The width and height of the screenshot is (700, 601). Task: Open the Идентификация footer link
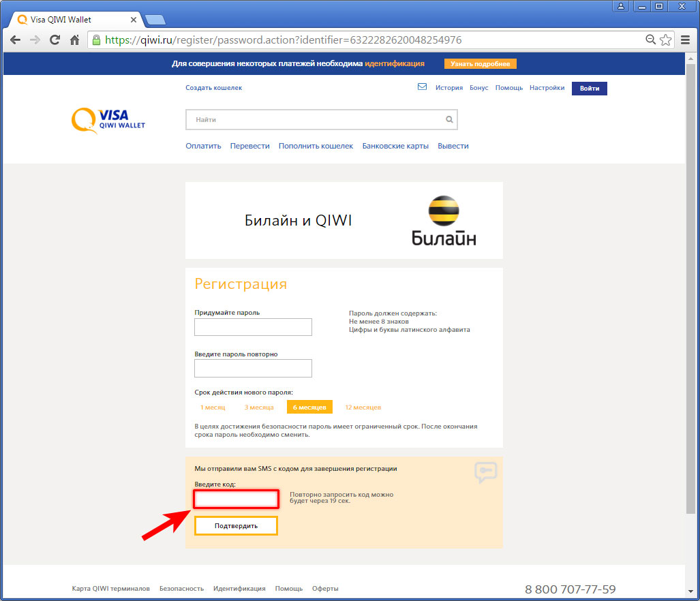[x=239, y=589]
